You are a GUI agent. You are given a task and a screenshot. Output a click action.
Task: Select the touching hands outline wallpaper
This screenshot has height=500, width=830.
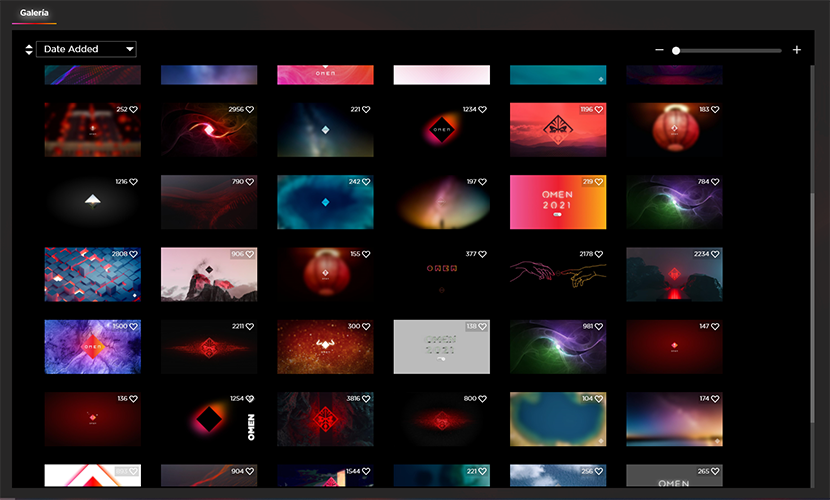558,275
